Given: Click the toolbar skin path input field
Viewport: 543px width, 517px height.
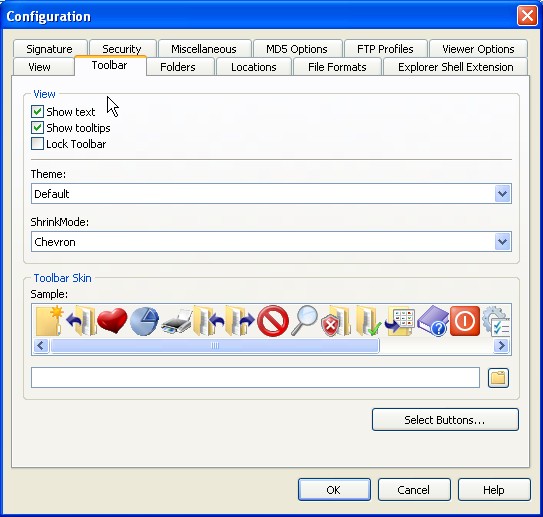Looking at the screenshot, I should click(x=255, y=377).
